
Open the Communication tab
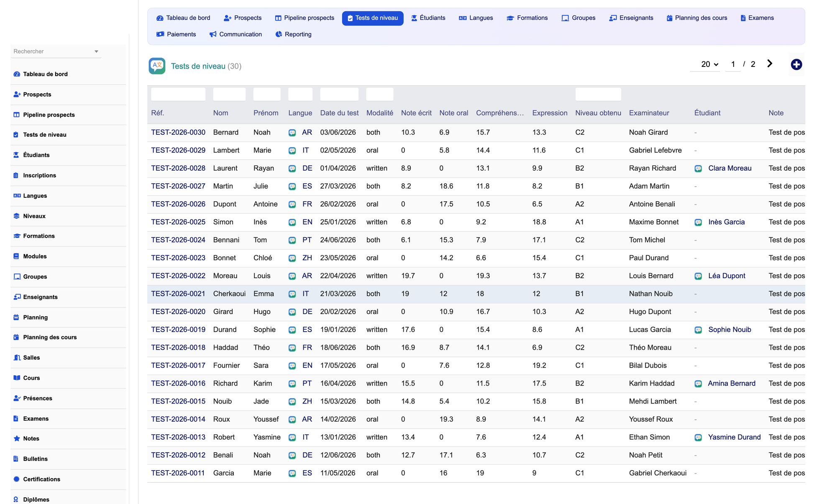(236, 34)
